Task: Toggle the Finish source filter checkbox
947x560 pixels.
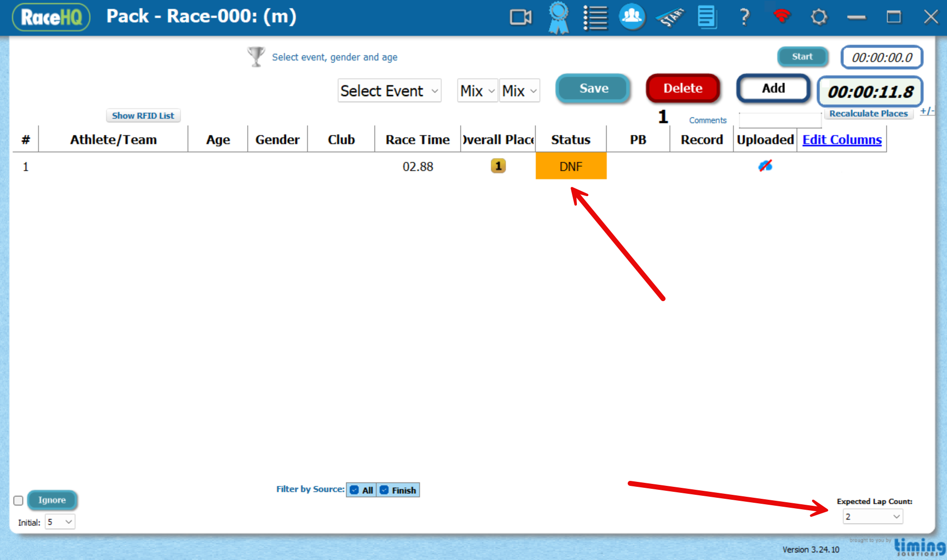Action: (384, 490)
